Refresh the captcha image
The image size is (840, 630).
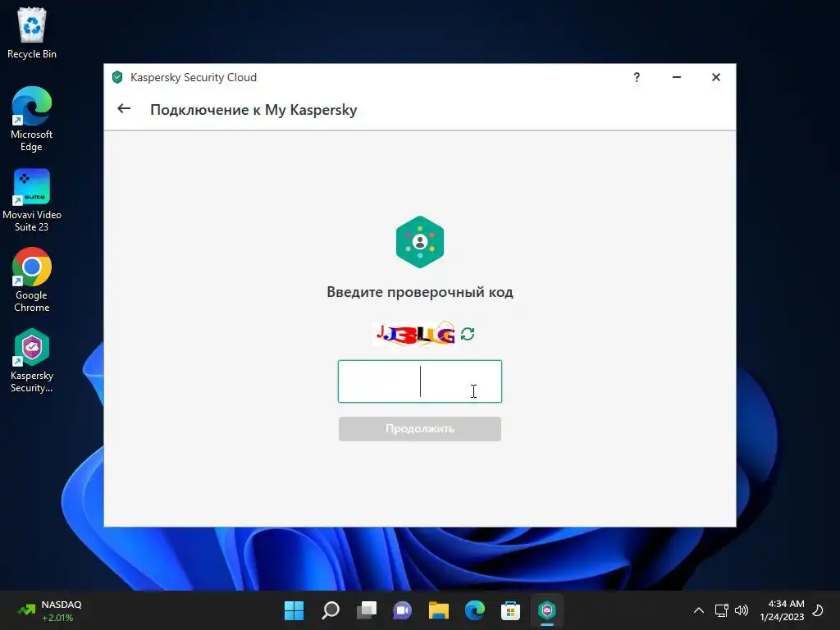[468, 334]
